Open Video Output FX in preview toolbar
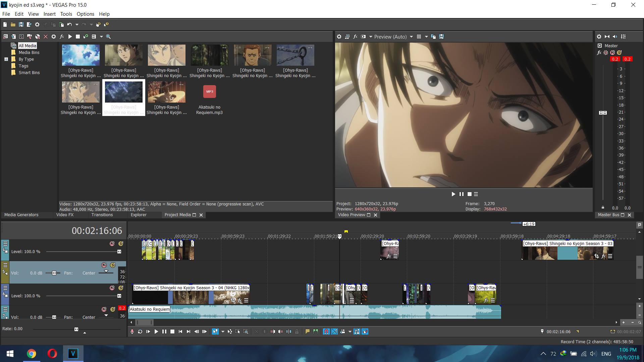Screen dimensions: 644x362 355,37
